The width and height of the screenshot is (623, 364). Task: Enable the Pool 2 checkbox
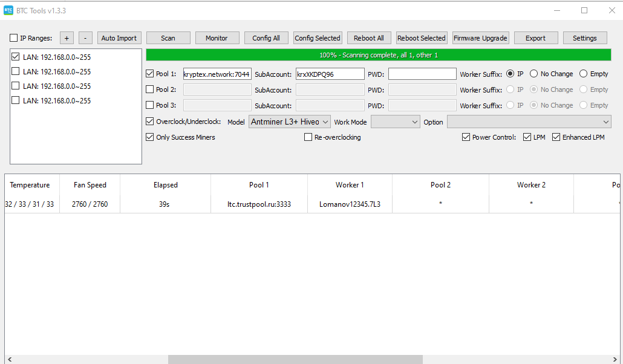[150, 89]
